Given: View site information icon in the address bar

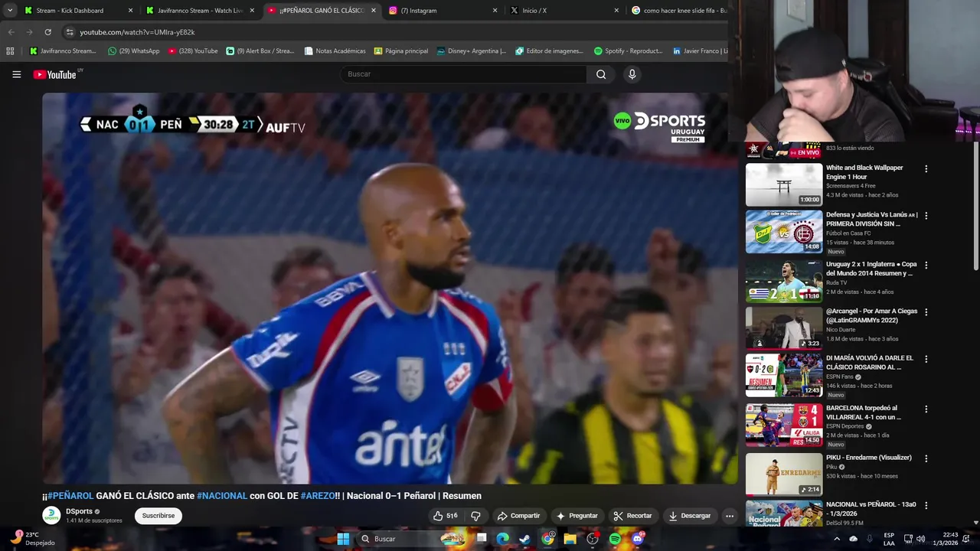Looking at the screenshot, I should point(70,32).
